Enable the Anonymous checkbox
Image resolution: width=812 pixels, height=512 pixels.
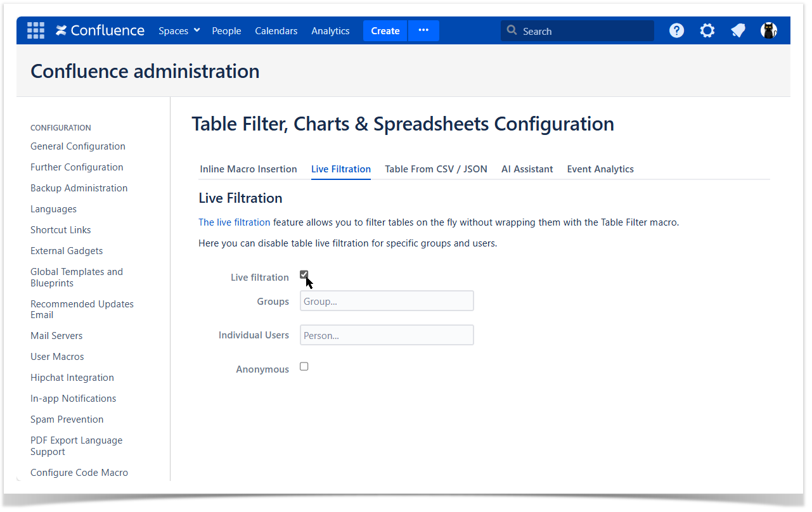304,367
